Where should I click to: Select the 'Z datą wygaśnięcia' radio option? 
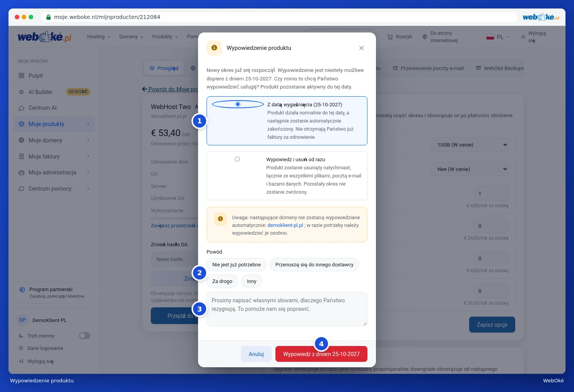tap(238, 104)
